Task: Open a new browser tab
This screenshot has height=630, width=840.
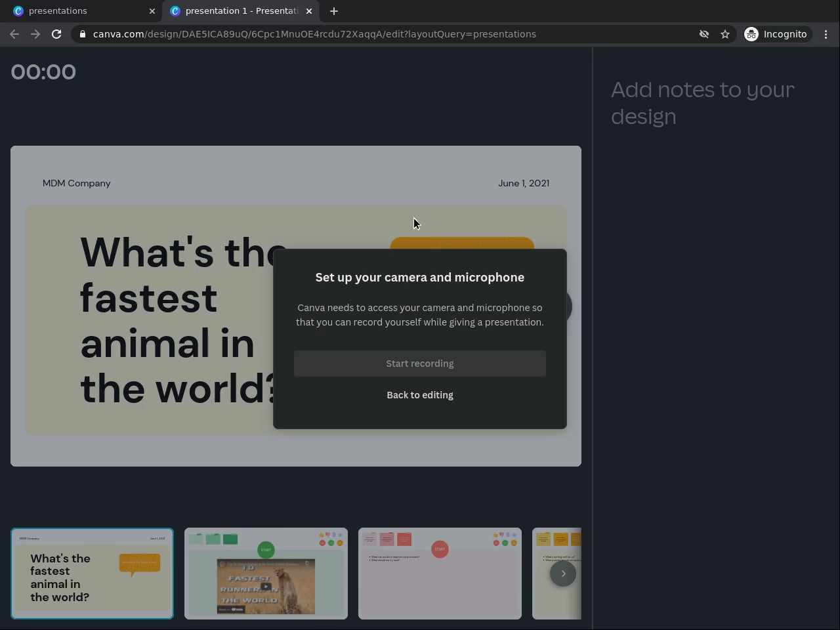Action: [334, 11]
